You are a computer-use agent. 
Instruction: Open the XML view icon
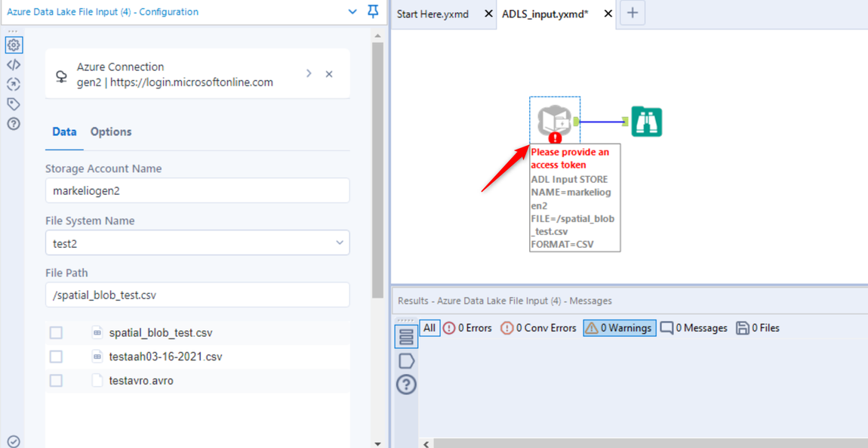click(x=14, y=65)
